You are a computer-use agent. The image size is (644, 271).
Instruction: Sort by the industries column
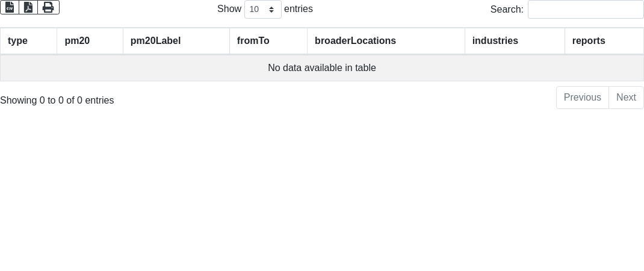[x=495, y=41]
